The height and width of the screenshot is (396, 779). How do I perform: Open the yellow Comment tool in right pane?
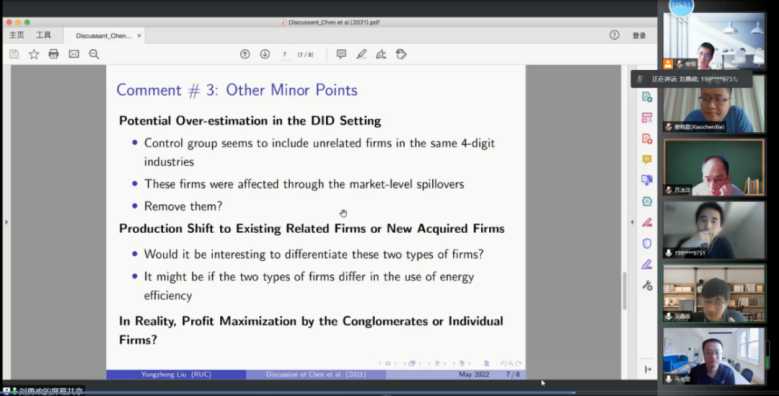(x=647, y=159)
